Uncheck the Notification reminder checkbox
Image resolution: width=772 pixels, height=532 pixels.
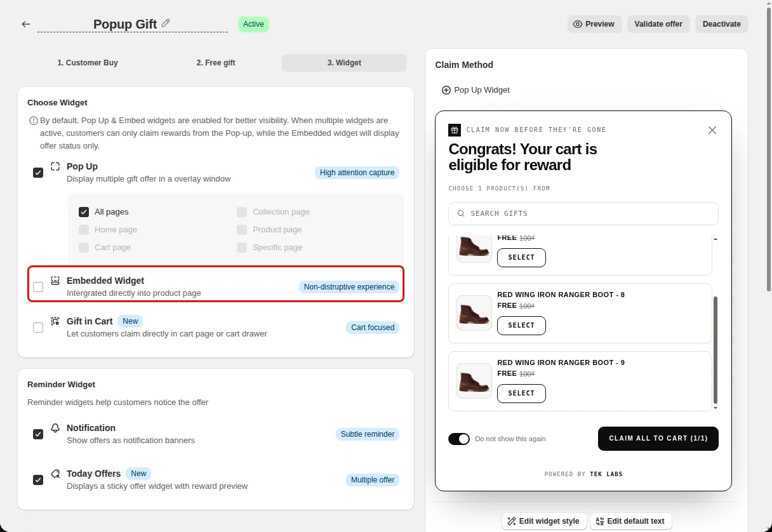tap(38, 434)
